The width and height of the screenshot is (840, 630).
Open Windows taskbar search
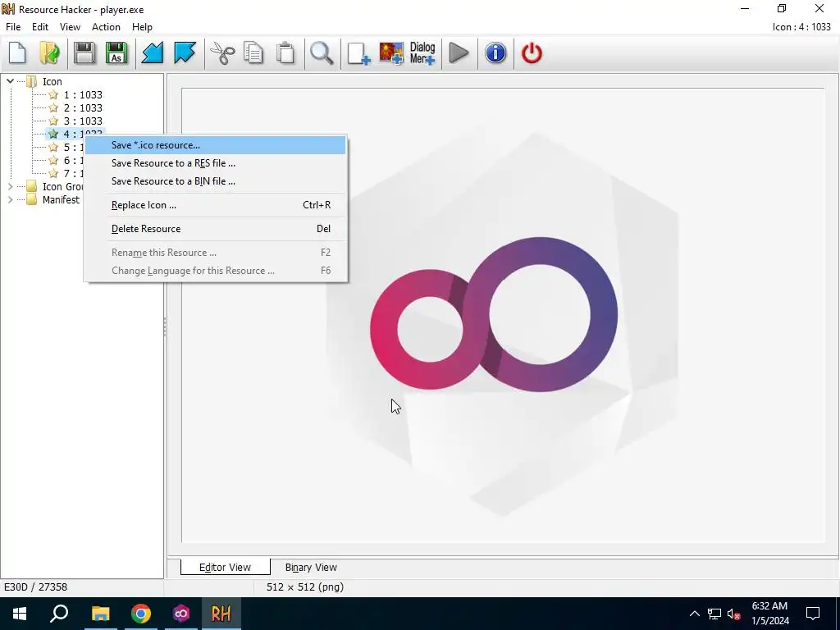pos(59,614)
